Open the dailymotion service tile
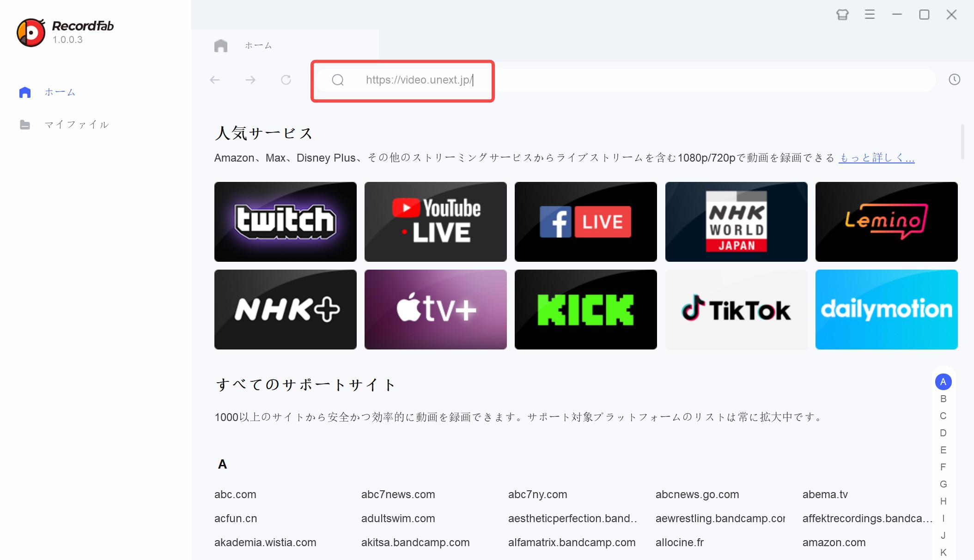 [887, 309]
